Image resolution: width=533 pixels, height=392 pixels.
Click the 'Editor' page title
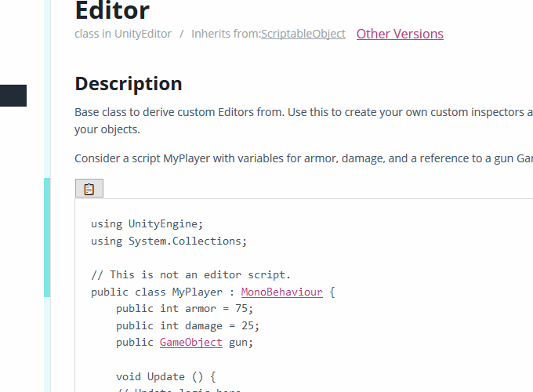tap(112, 11)
